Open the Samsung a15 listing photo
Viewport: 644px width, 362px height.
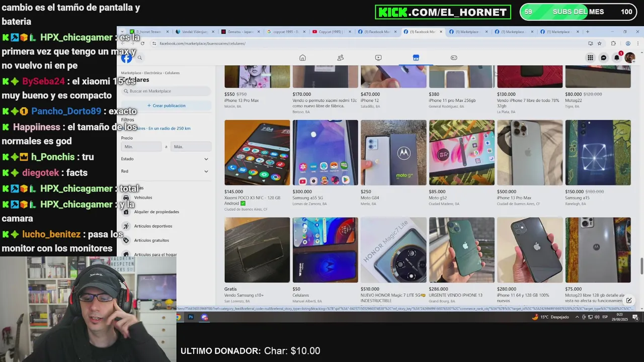coord(598,152)
